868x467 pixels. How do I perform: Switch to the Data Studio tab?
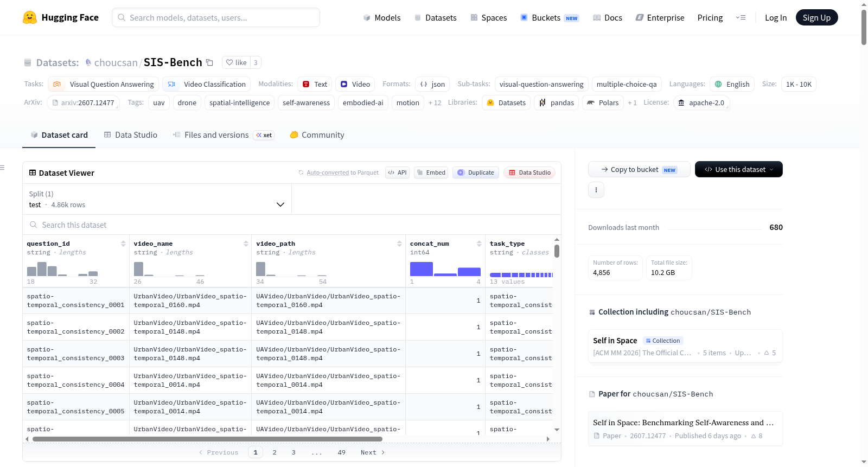coord(131,135)
